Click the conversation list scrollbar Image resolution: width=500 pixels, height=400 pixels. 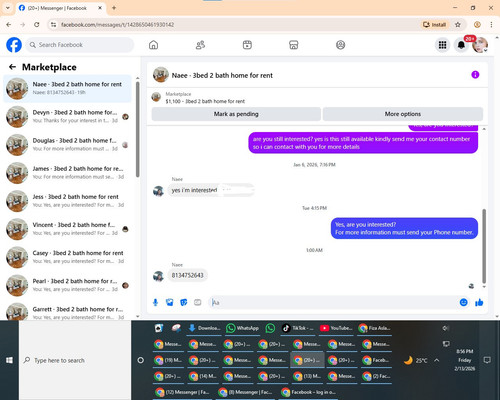pos(138,130)
